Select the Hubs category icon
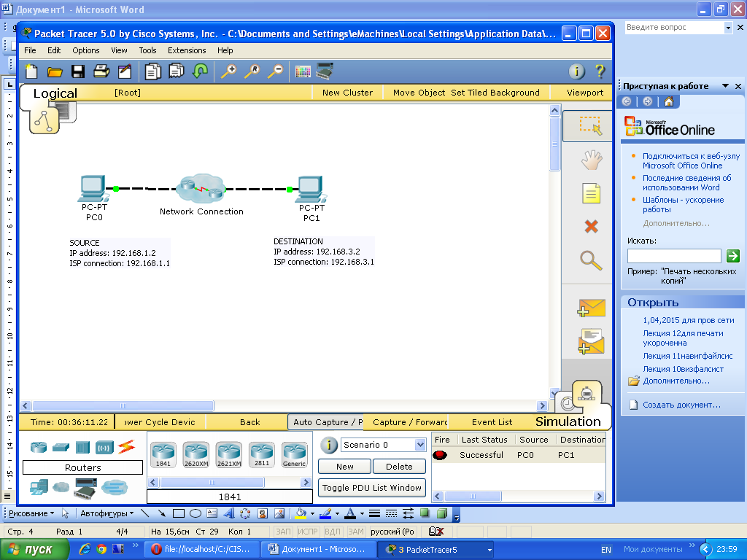Screen dimensions: 747x560 point(82,447)
